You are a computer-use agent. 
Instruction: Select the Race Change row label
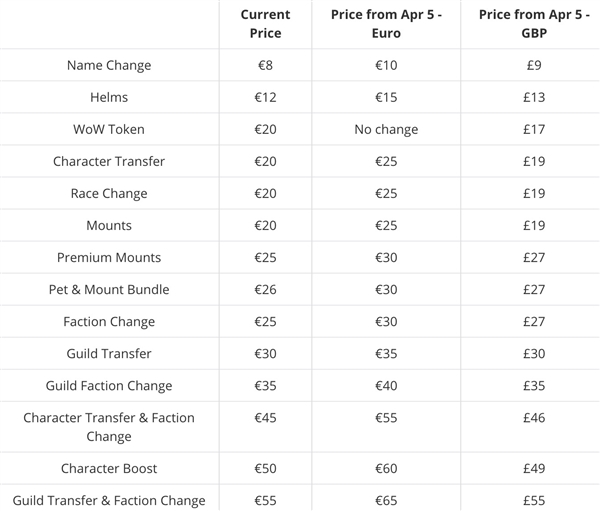(109, 193)
